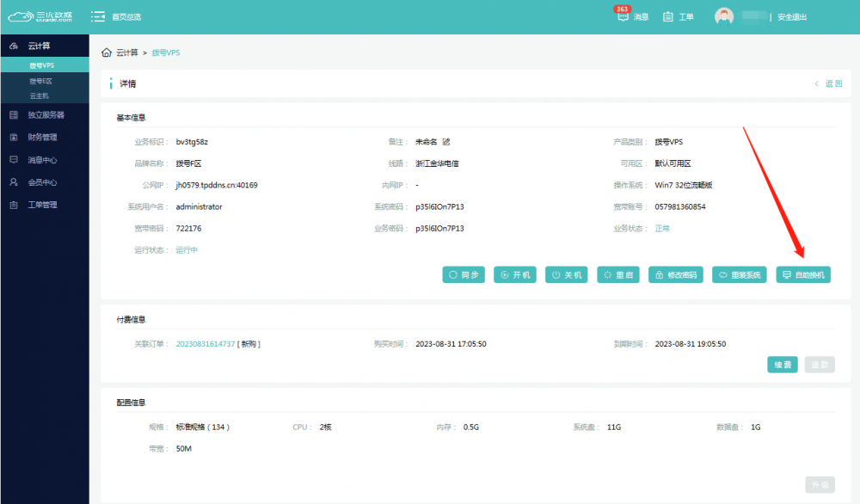Open 工单管理 sidebar menu
Viewport: 860px width, 504px height.
point(45,205)
